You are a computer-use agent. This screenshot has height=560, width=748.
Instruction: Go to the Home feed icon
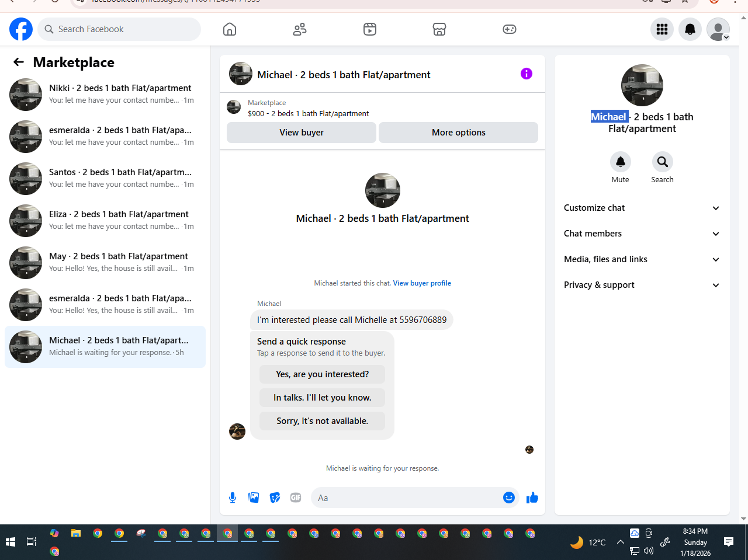pos(230,29)
